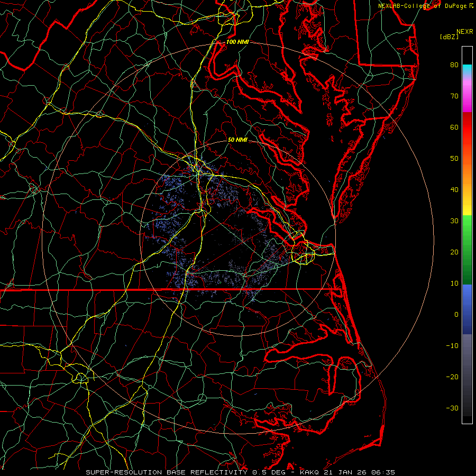The height and width of the screenshot is (476, 476).
Task: Select the 0 value on the dBZ scale
Action: [456, 314]
